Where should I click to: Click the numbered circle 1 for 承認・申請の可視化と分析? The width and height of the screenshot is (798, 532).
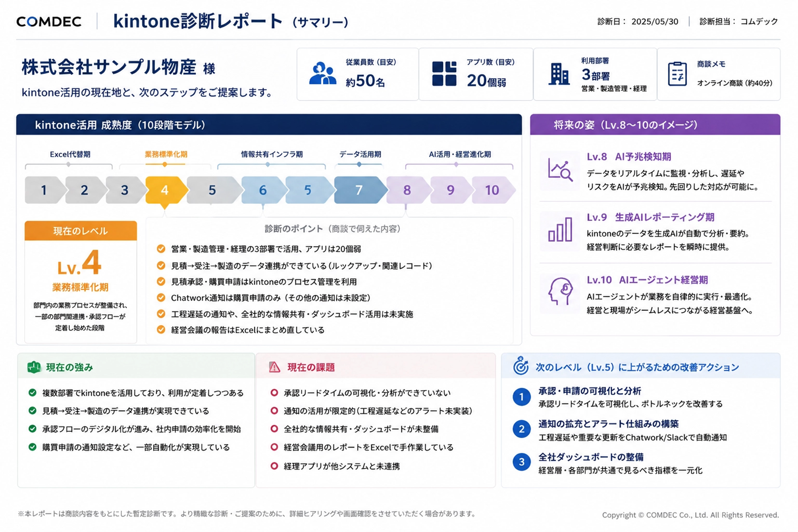(521, 397)
